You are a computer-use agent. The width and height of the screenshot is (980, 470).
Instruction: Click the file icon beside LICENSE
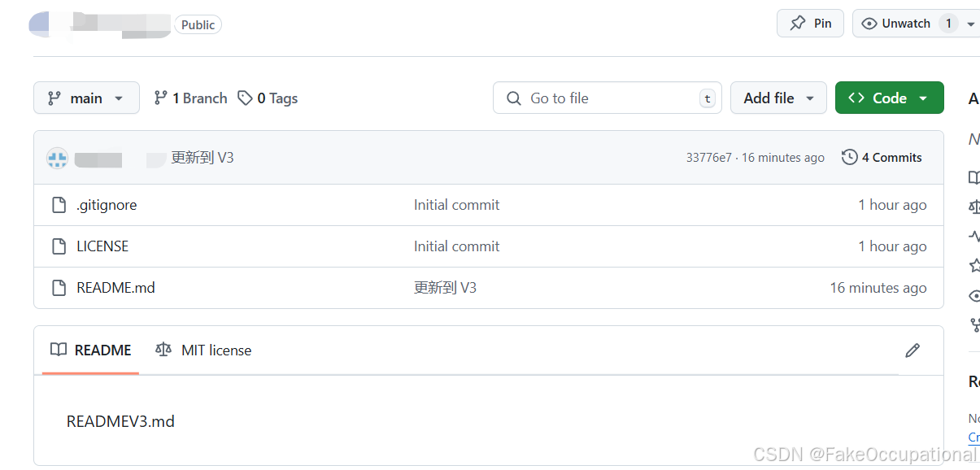coord(59,246)
